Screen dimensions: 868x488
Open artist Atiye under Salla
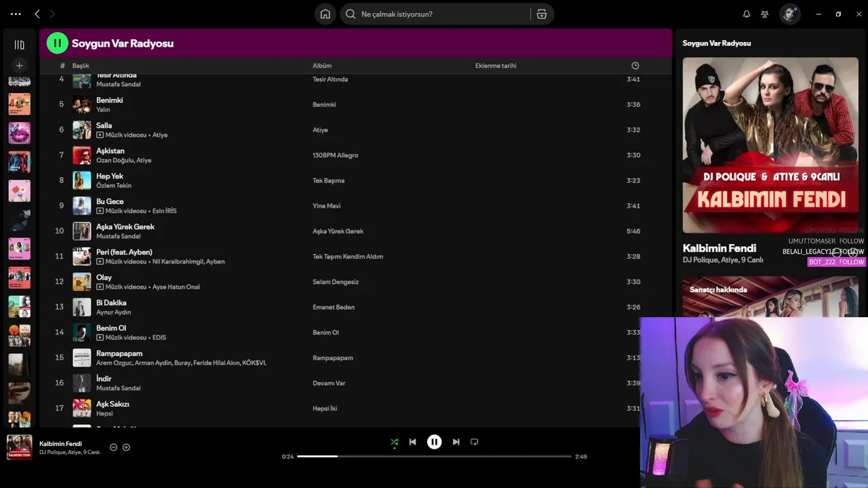(159, 135)
